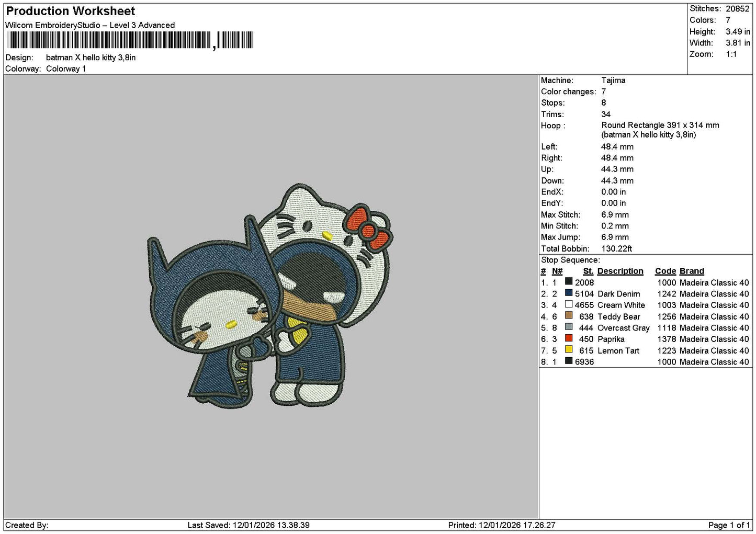This screenshot has height=534, width=756.
Task: Click the 'Code' column header
Action: (x=665, y=271)
